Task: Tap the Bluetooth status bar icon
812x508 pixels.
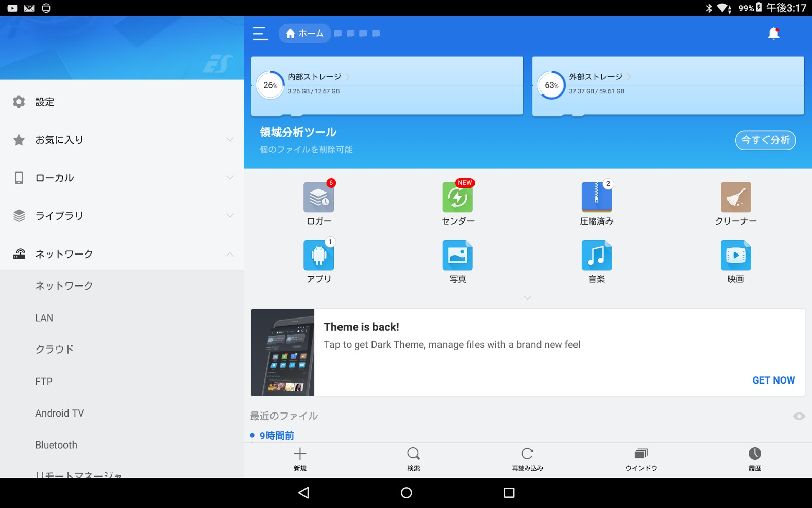Action: pos(709,8)
